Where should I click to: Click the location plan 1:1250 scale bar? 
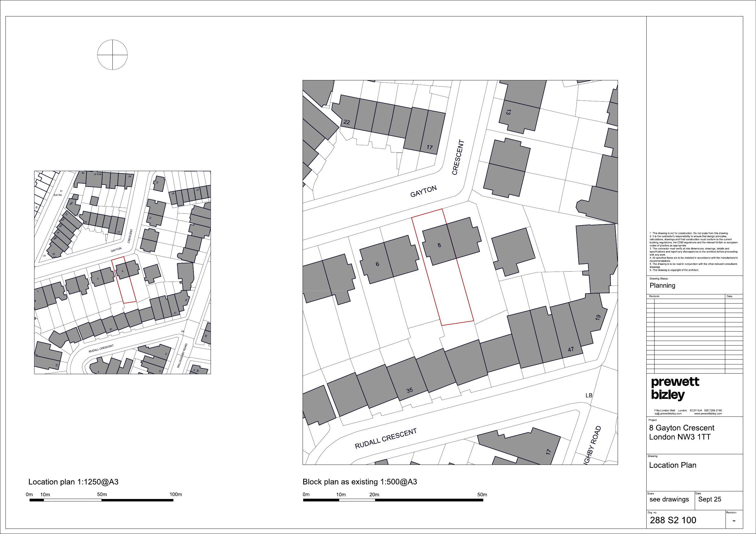point(101,500)
